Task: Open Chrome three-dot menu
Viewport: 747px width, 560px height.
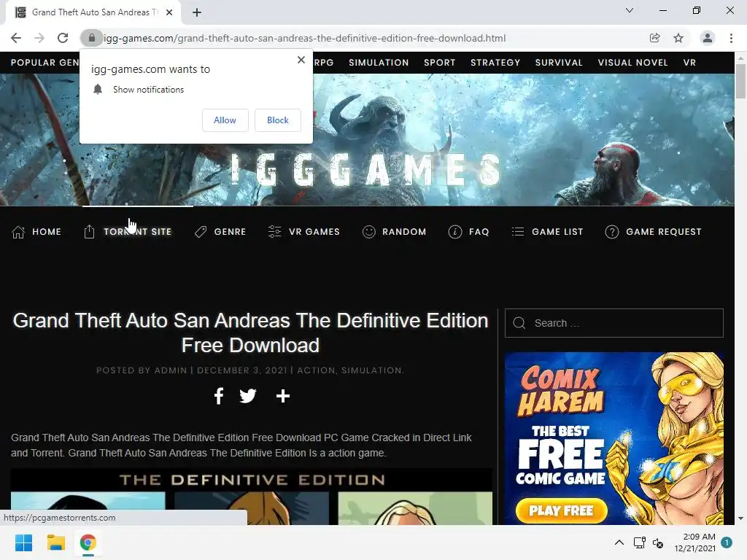Action: pyautogui.click(x=731, y=38)
